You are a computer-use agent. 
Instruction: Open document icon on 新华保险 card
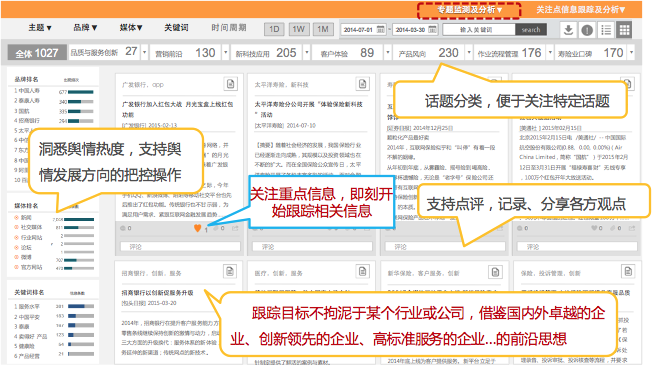pos(495,272)
